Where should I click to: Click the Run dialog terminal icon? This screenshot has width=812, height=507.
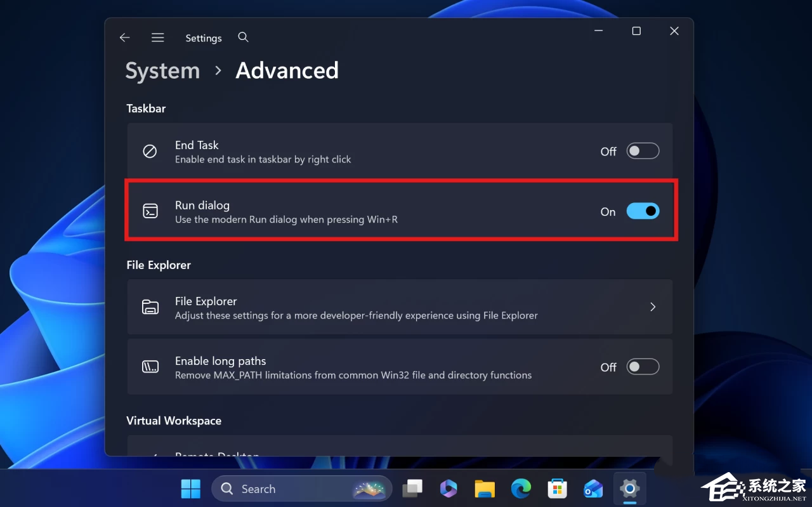coord(150,211)
